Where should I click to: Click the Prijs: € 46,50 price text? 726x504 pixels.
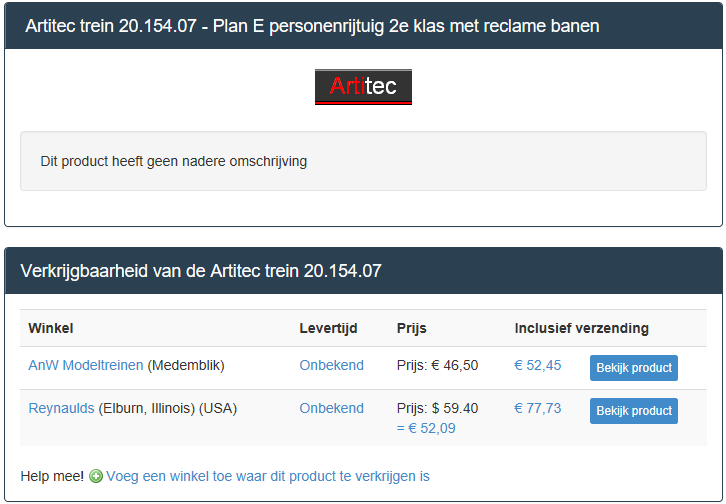[437, 365]
